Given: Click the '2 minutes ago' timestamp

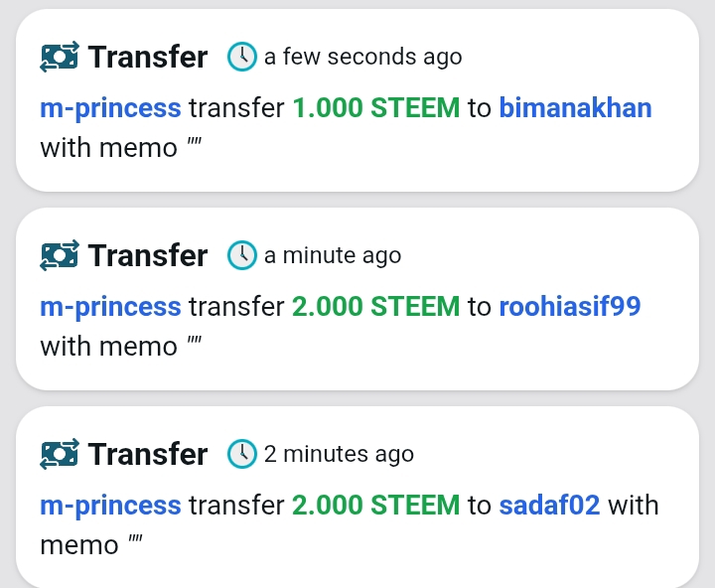Looking at the screenshot, I should [x=339, y=454].
